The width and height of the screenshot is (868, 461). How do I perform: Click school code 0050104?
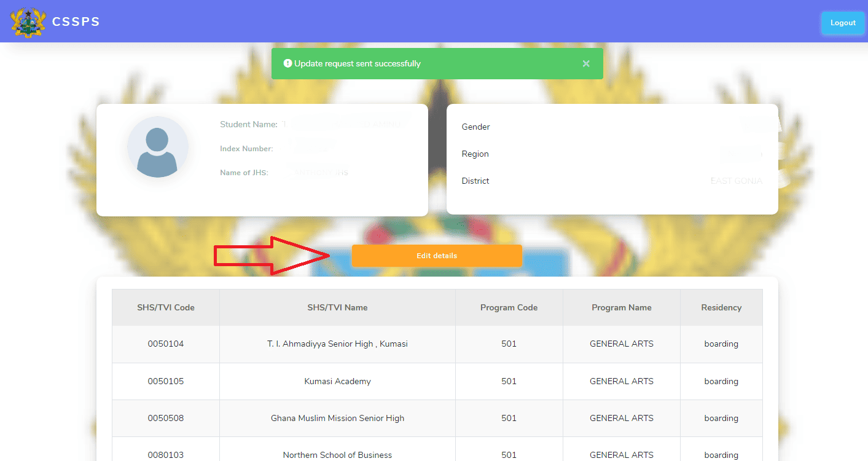coord(166,344)
